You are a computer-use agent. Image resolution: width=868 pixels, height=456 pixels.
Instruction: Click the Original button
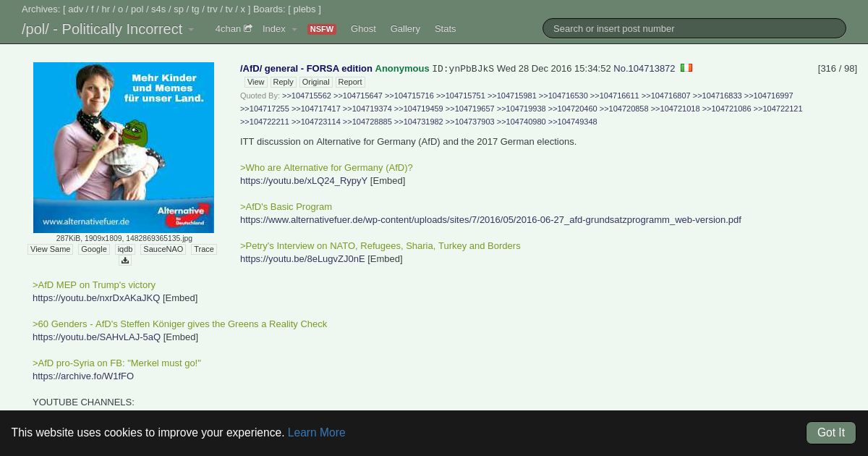[x=315, y=82]
